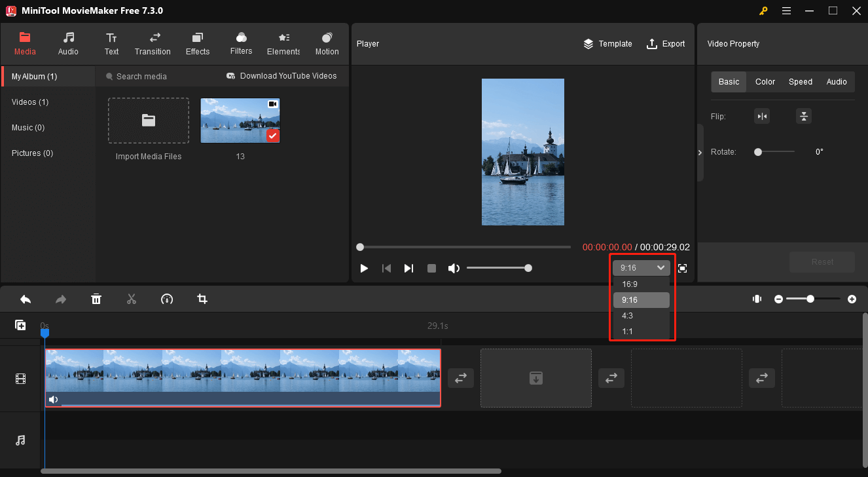The width and height of the screenshot is (868, 477).
Task: Go to previous frame
Action: (x=387, y=268)
